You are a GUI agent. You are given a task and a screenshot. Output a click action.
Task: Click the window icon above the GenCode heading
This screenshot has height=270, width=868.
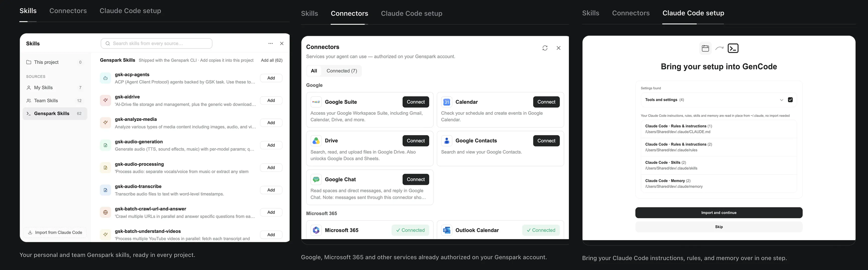(705, 48)
